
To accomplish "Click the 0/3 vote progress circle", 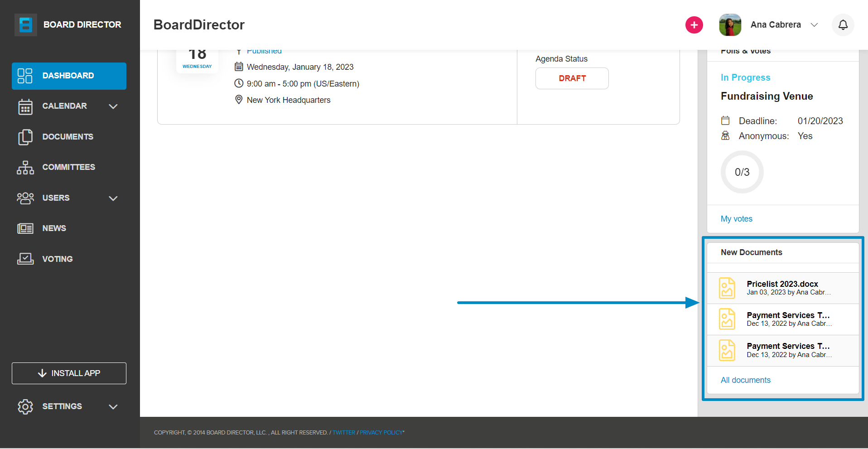I will (742, 172).
